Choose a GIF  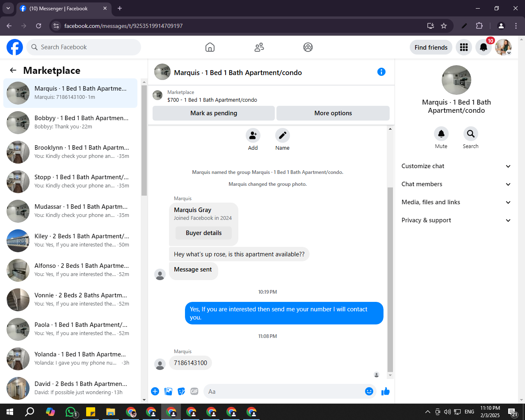pos(194,391)
